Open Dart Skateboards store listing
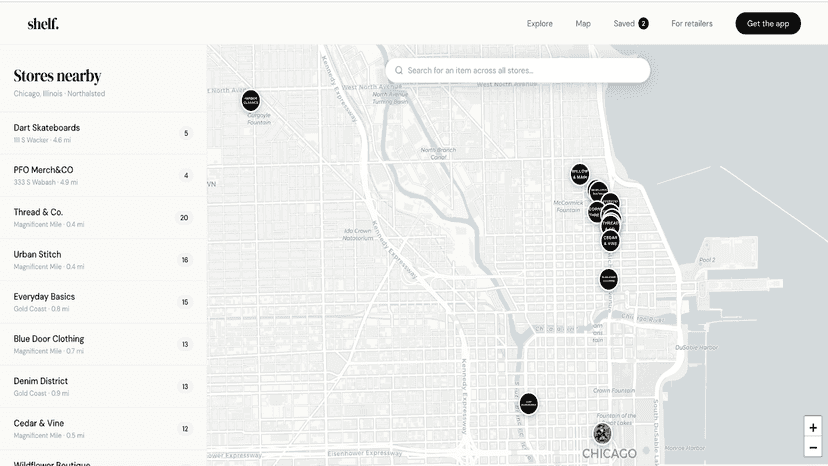 (103, 133)
